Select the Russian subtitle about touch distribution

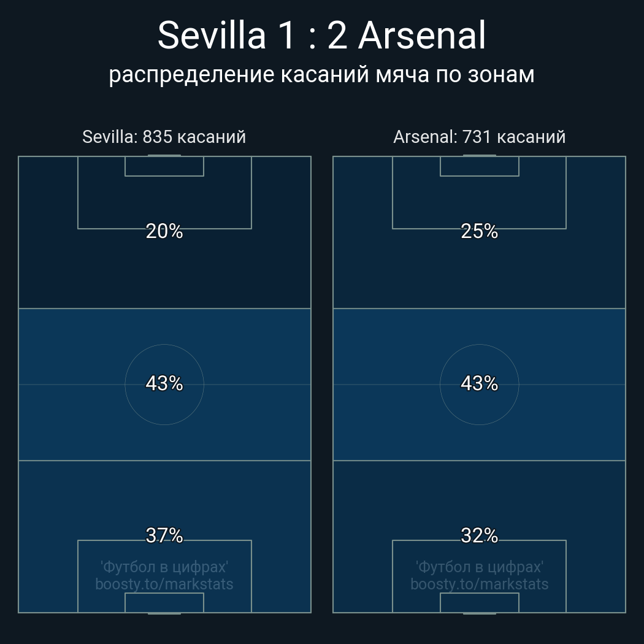(321, 74)
